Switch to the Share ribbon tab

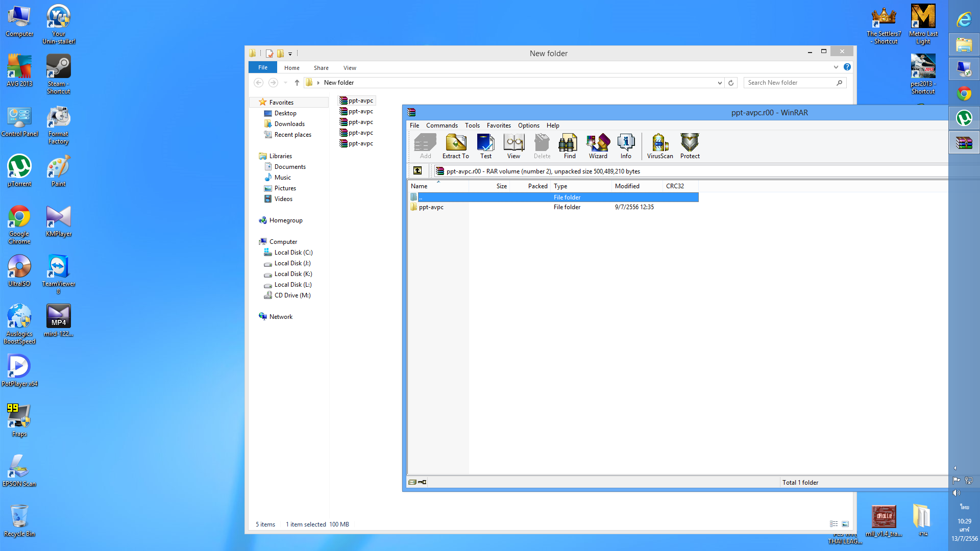pyautogui.click(x=321, y=68)
